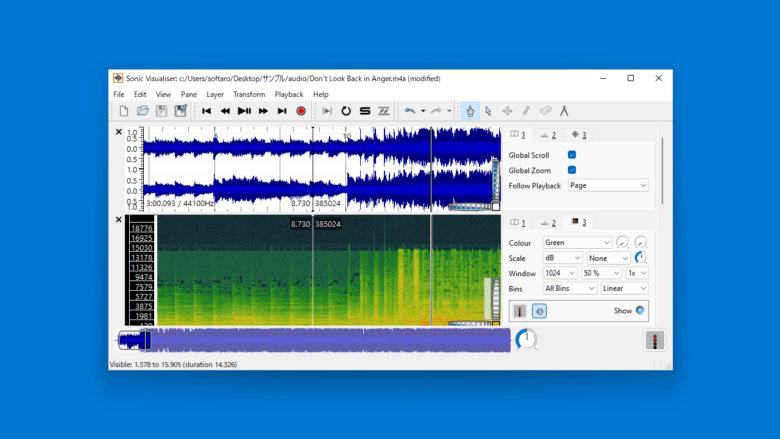The height and width of the screenshot is (439, 780).
Task: Select the Draw pencil tool
Action: point(526,111)
